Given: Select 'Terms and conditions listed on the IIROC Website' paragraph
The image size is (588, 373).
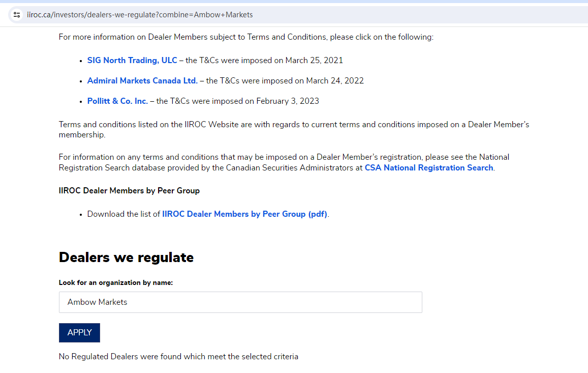Looking at the screenshot, I should tap(294, 130).
